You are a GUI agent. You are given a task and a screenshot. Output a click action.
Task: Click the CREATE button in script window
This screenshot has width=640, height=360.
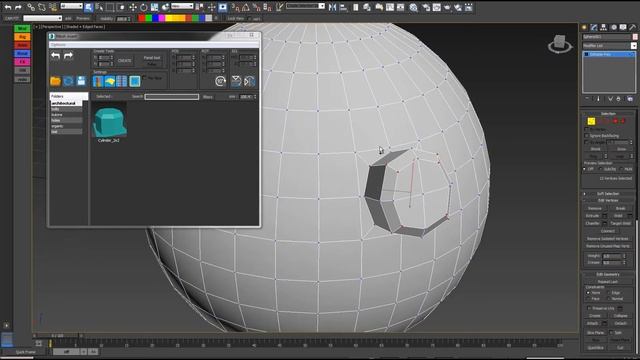click(x=124, y=60)
